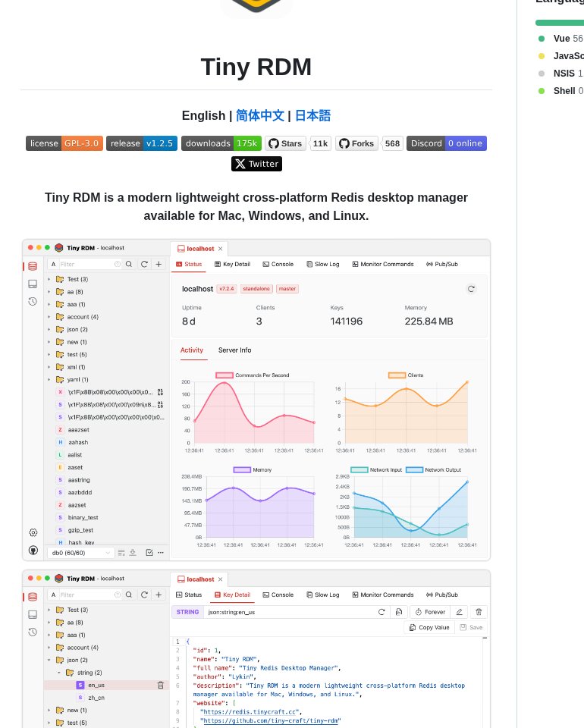
Task: Expand the account (4) folder in activity screenshot
Action: coord(49,317)
